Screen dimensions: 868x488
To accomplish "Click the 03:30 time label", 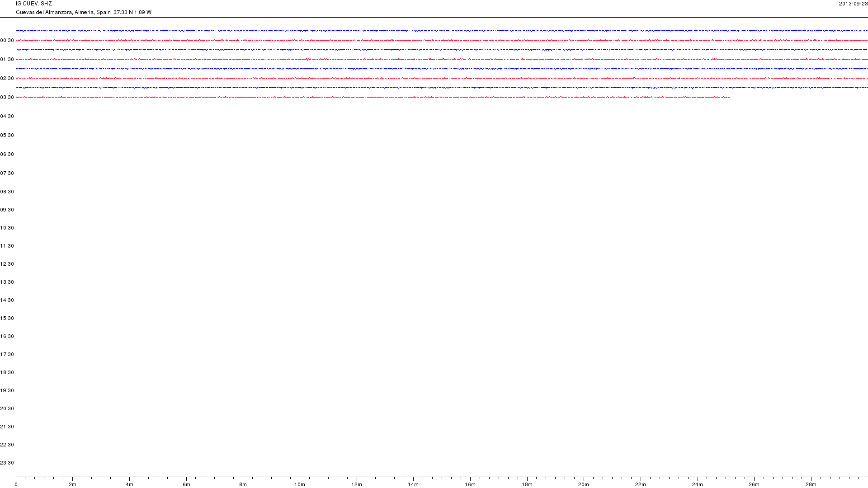I will [x=7, y=98].
